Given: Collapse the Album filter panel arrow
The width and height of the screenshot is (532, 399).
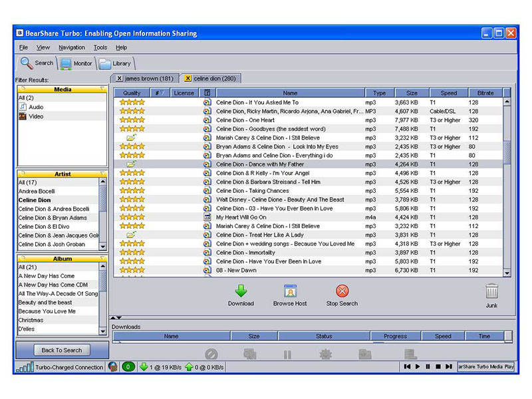Looking at the screenshot, I should pos(102,259).
